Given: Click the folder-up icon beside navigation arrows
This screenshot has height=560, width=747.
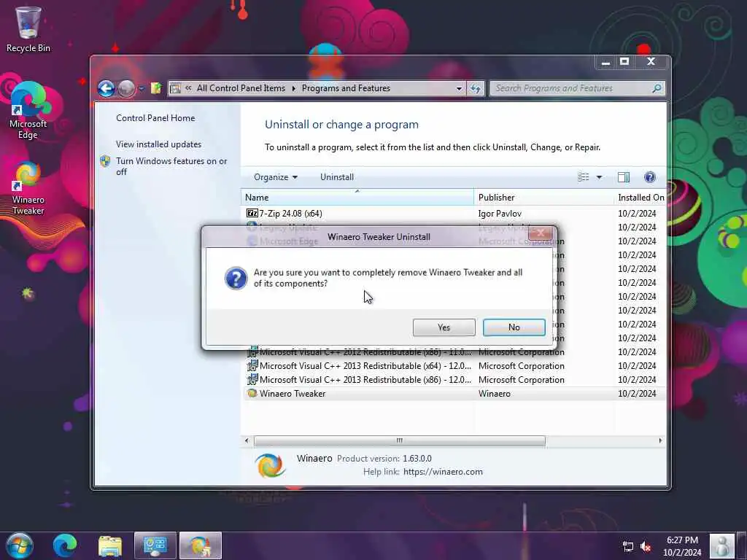Looking at the screenshot, I should pyautogui.click(x=156, y=88).
